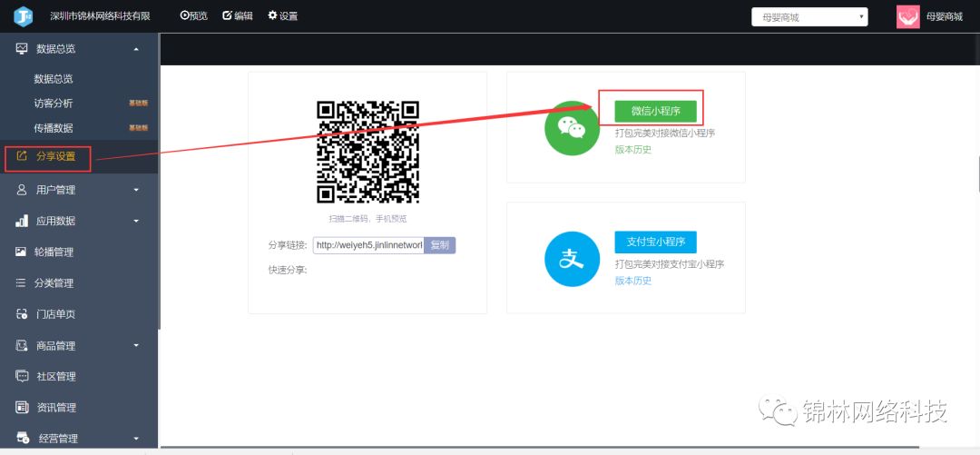Expand the 经营管理 section arrow
The width and height of the screenshot is (980, 455).
(136, 438)
